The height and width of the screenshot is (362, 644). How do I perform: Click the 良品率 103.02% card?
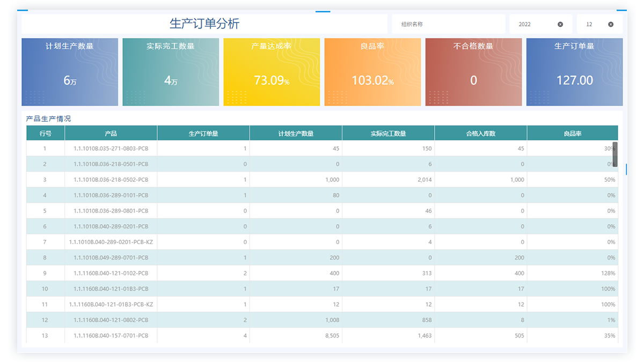click(x=372, y=72)
